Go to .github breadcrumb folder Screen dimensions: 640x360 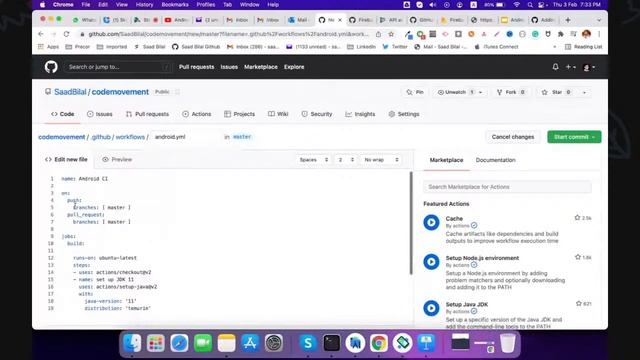(x=101, y=137)
